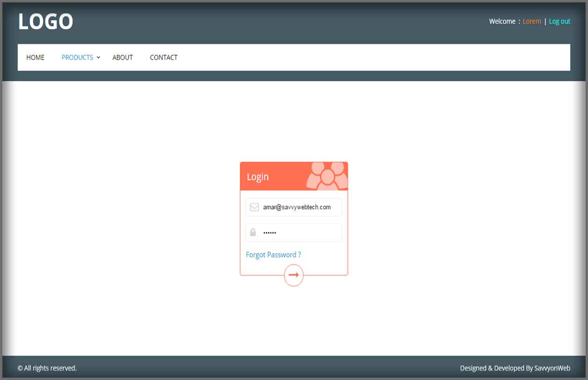Screen dimensions: 588x380
Task: Click the All rights reserved footer text
Action: 47,368
